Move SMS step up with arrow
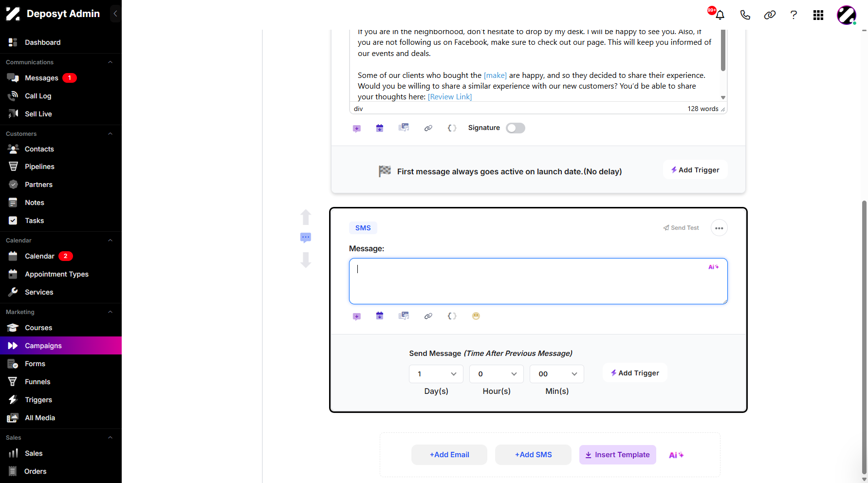Image resolution: width=868 pixels, height=483 pixels. pyautogui.click(x=306, y=217)
